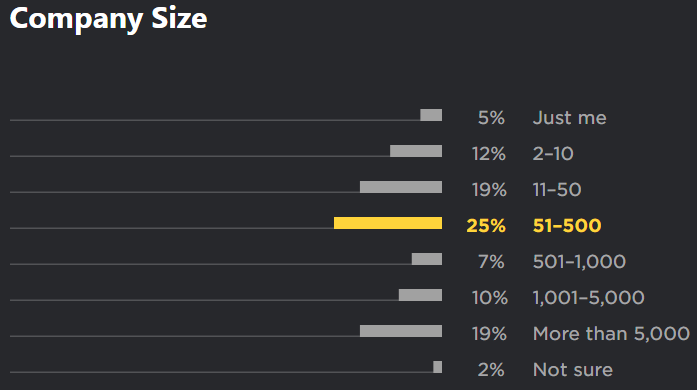
Task: Click the 2–10 gray bar
Action: tap(416, 151)
